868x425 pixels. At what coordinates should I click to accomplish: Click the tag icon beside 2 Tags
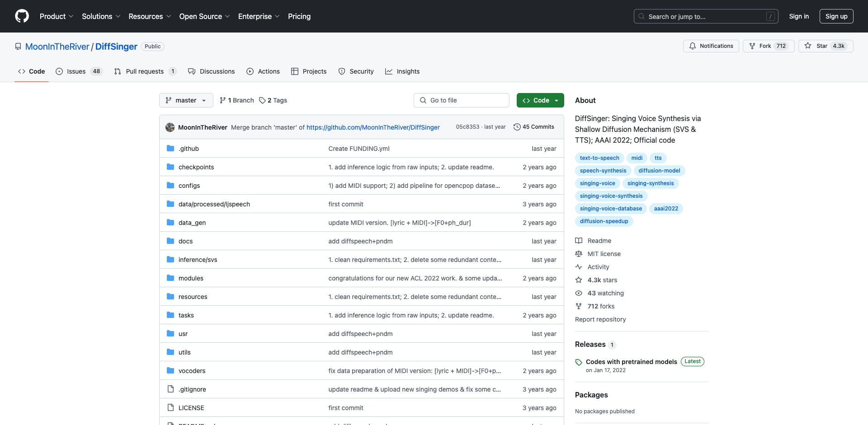262,100
